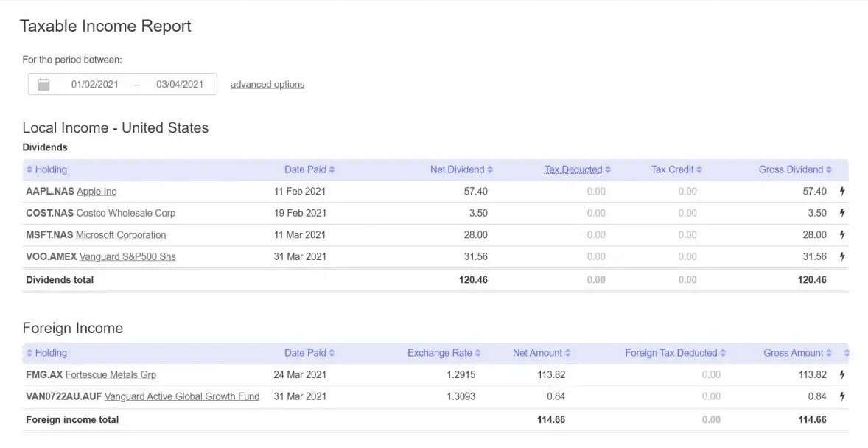The width and height of the screenshot is (868, 448).
Task: Click COST.NAS ticker code
Action: tap(50, 213)
